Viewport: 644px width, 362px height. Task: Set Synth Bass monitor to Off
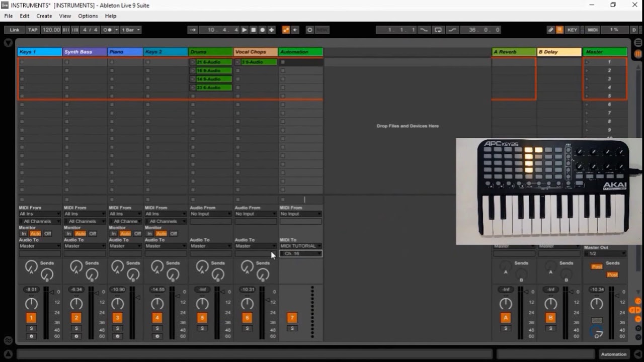tap(93, 234)
